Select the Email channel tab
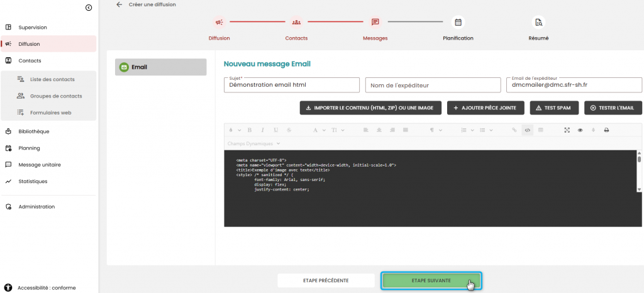Screen dimensions: 644x293 pos(160,67)
